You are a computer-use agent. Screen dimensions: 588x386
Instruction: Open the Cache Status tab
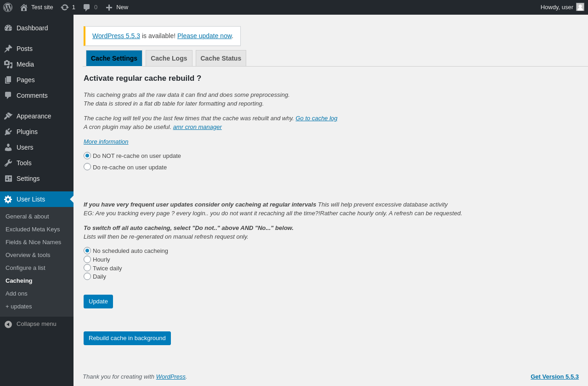pyautogui.click(x=220, y=58)
